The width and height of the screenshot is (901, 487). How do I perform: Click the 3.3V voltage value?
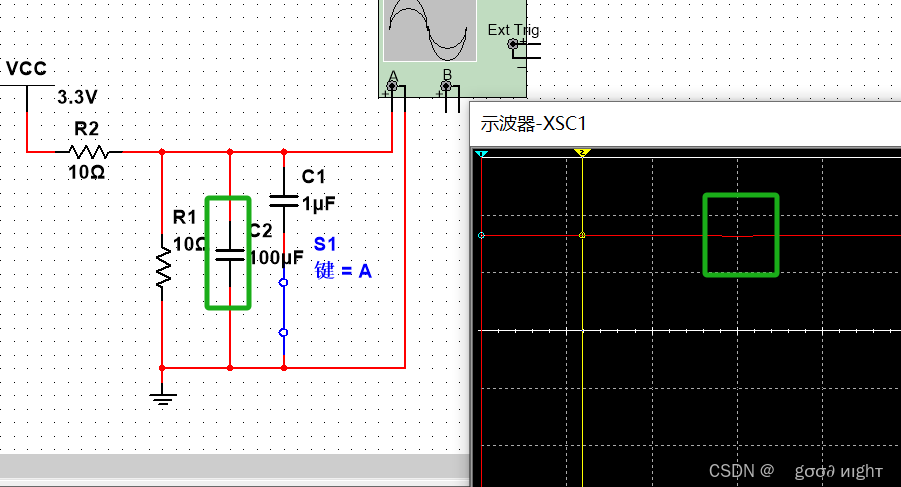(77, 97)
